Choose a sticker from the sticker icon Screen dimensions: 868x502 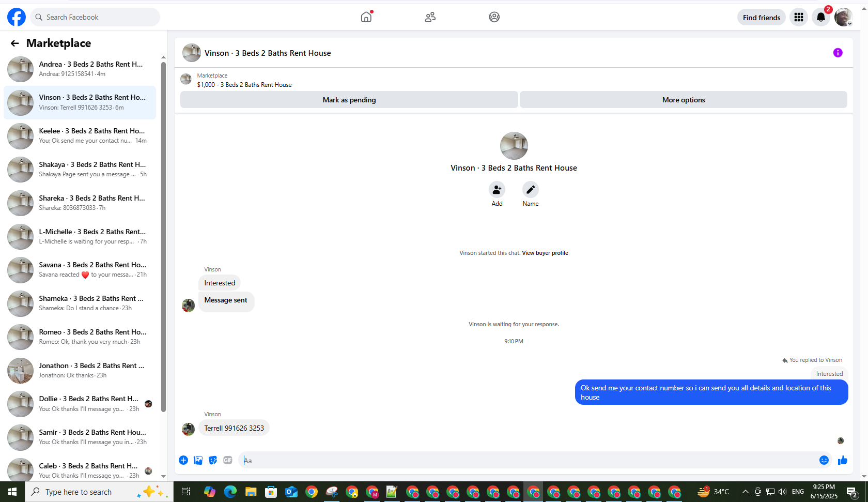point(213,460)
